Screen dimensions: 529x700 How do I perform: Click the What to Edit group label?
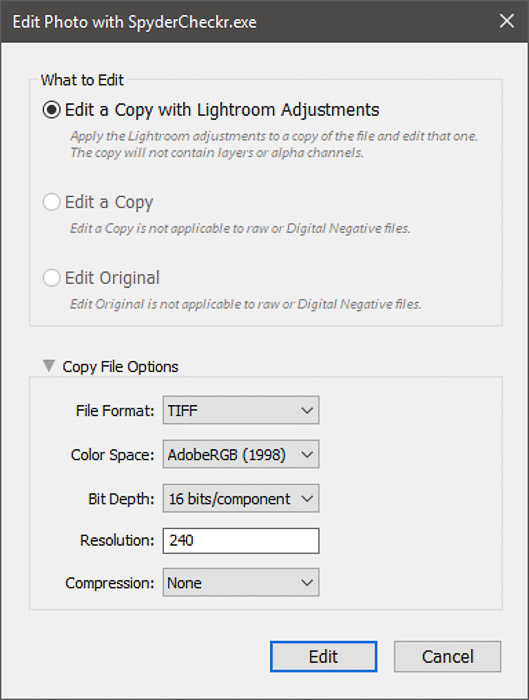[x=82, y=80]
